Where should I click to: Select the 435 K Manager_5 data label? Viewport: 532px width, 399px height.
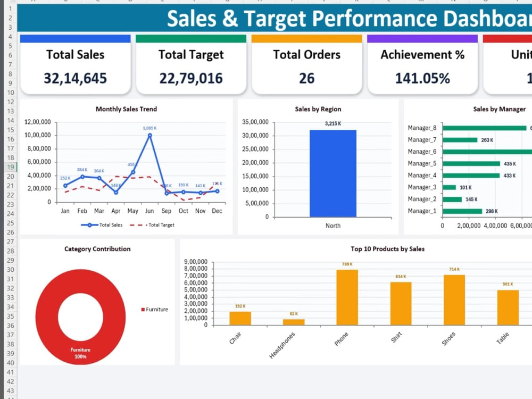point(510,164)
